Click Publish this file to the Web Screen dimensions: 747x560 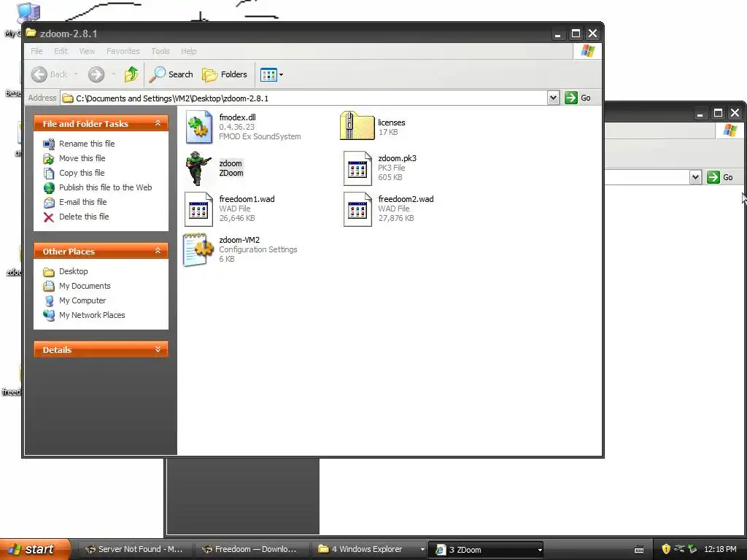(105, 187)
